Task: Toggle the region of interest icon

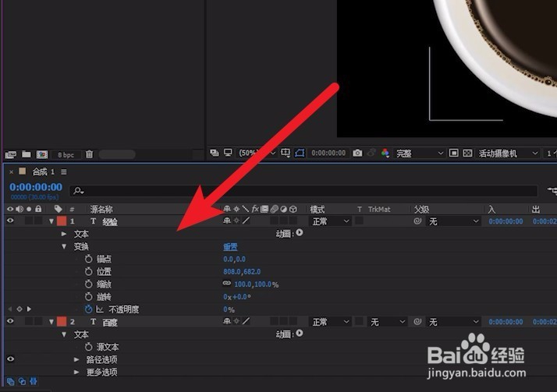Action: pyautogui.click(x=453, y=153)
